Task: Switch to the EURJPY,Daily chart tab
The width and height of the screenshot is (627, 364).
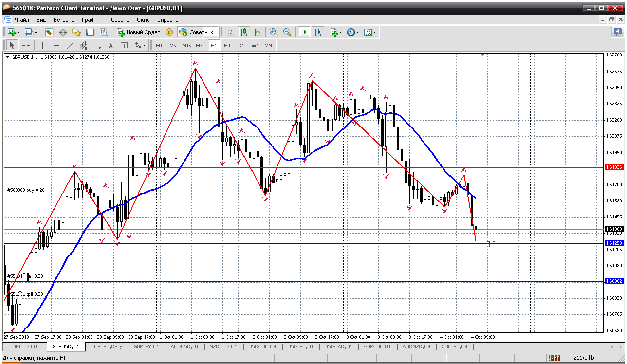Action: (106, 346)
